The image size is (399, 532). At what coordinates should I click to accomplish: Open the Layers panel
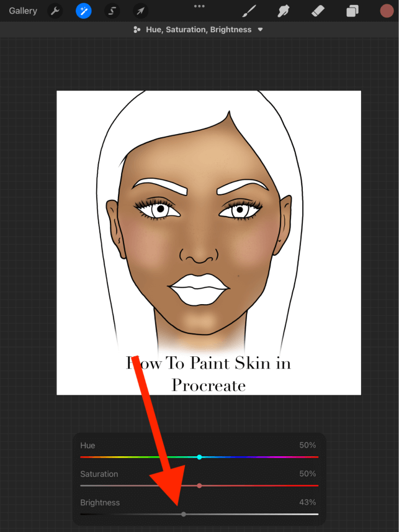click(x=352, y=11)
